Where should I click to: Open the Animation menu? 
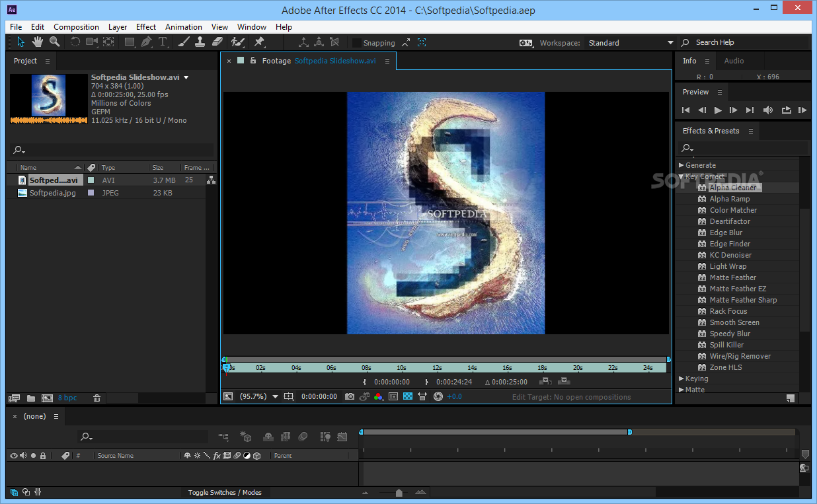[184, 27]
